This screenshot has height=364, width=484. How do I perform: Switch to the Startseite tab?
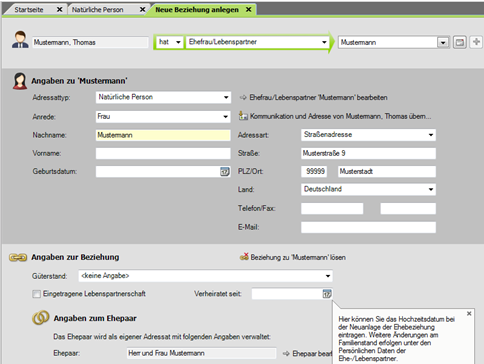(29, 10)
